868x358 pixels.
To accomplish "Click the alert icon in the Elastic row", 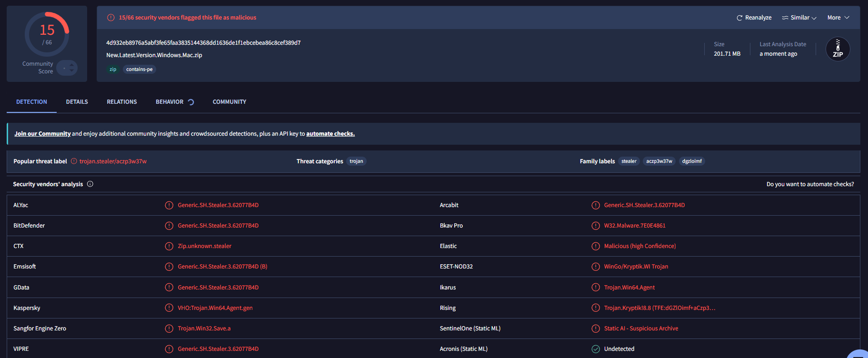I will point(596,246).
